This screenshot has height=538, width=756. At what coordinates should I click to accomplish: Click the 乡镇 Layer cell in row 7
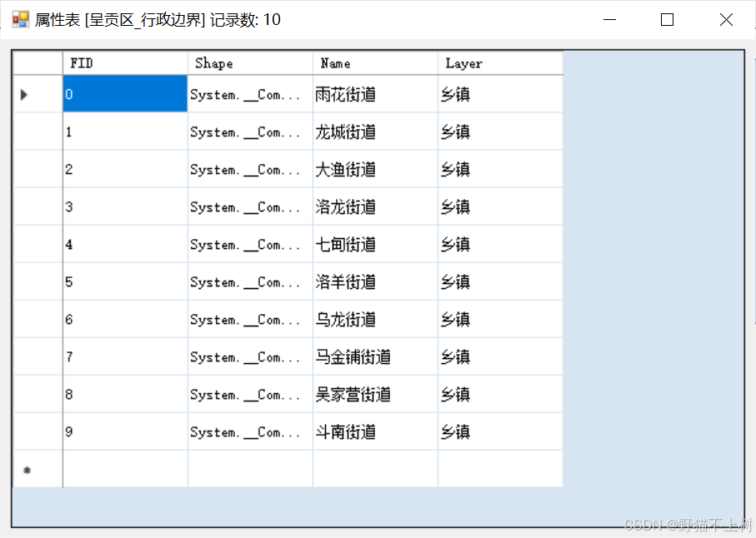(498, 356)
